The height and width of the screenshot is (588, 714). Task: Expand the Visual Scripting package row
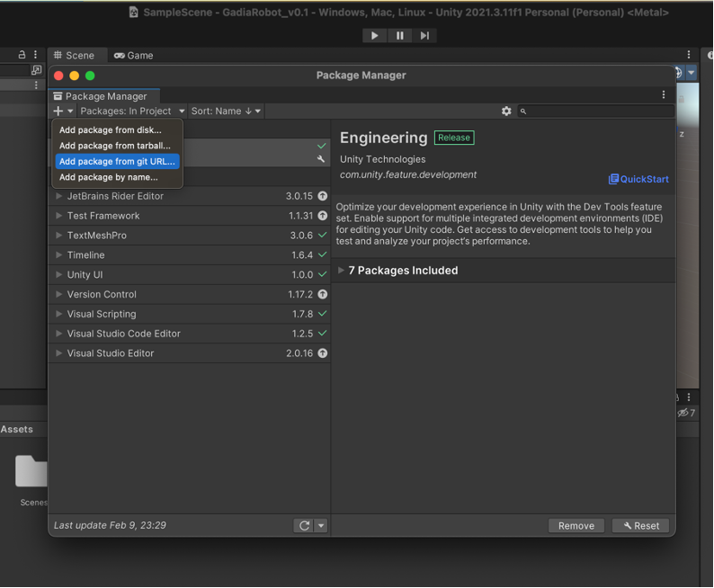58,314
